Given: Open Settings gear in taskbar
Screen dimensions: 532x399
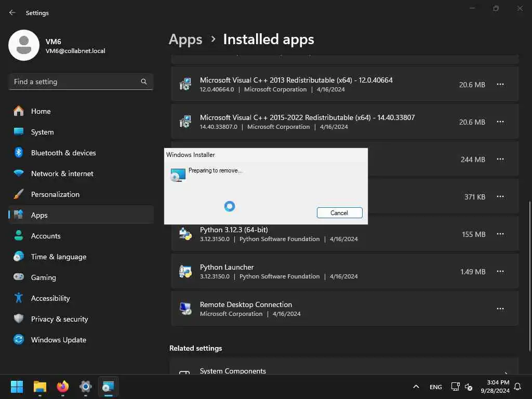Looking at the screenshot, I should point(86,387).
